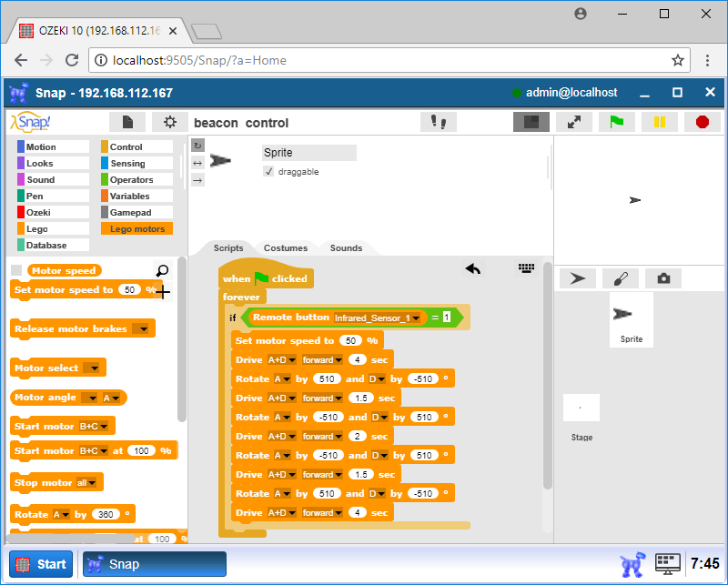The height and width of the screenshot is (585, 728).
Task: Open the Motor select dropdown in palette
Action: point(92,368)
